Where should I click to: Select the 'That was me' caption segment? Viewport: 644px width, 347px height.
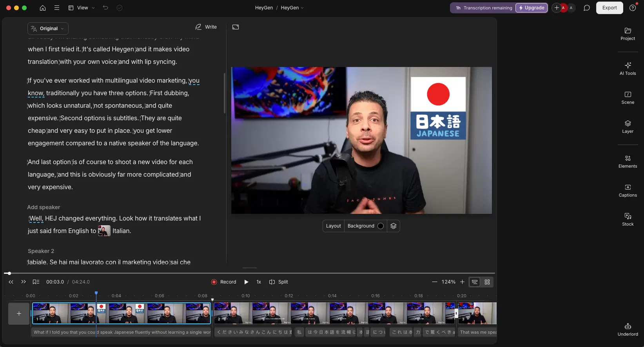477,332
